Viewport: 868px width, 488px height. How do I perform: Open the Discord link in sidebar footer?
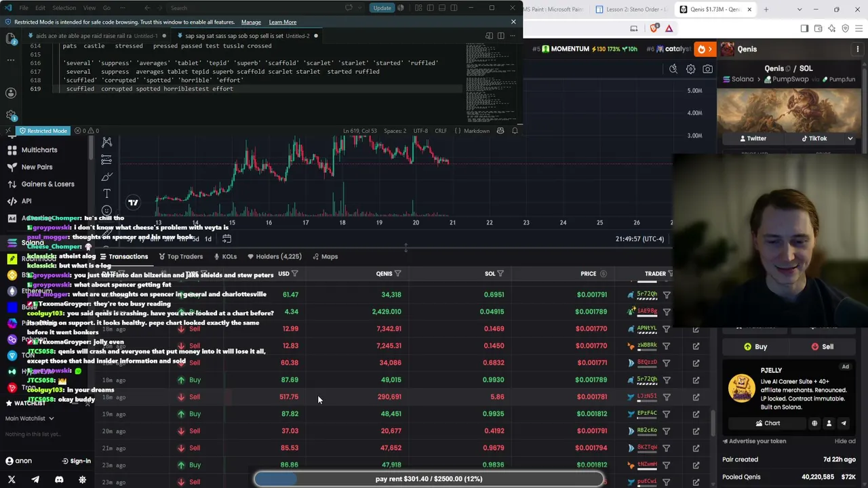tap(59, 479)
